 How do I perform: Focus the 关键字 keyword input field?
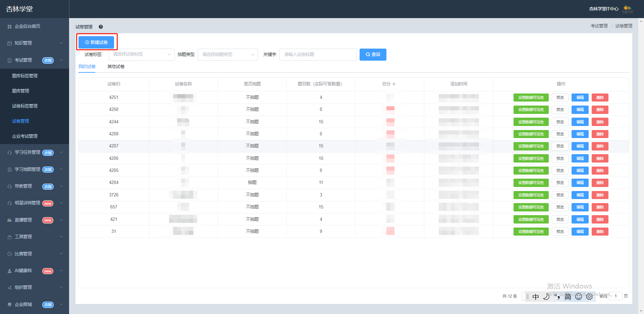(318, 55)
